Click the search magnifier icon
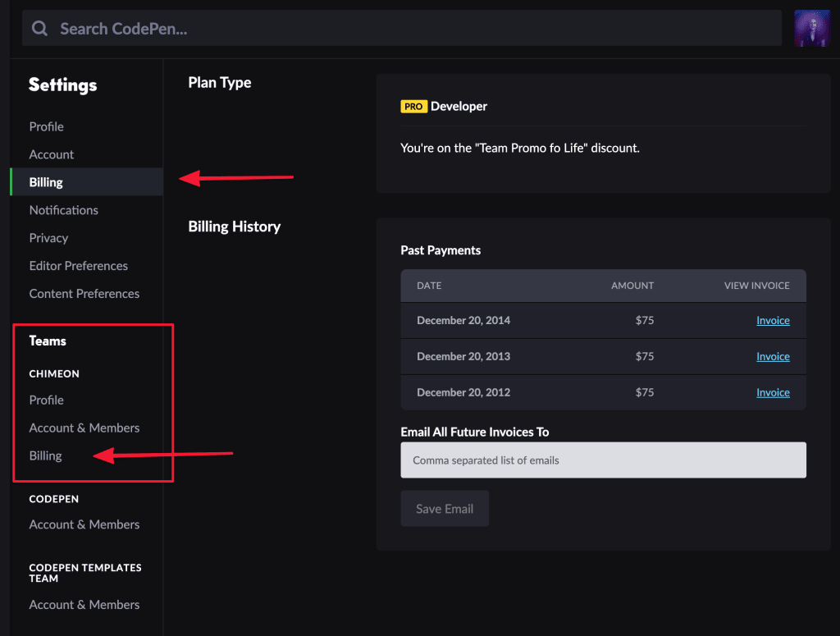 39,28
